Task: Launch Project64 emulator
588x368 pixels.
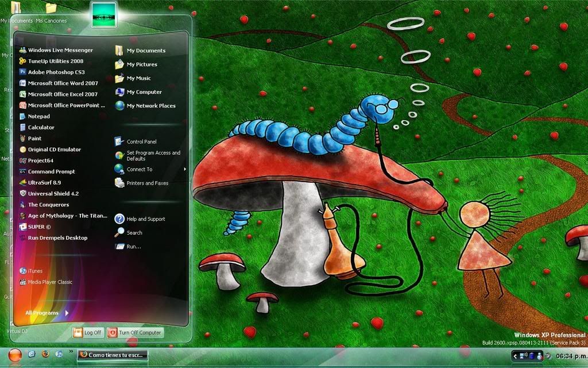Action: 36,160
